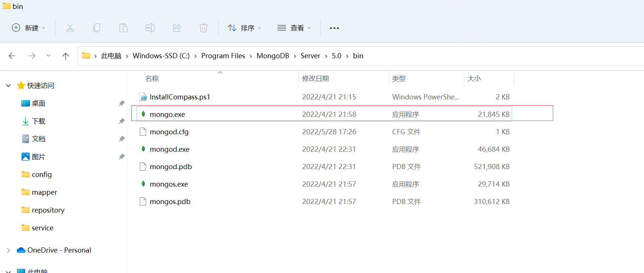The height and width of the screenshot is (273, 644).
Task: Select the mongod.cfg file name
Action: pyautogui.click(x=169, y=132)
